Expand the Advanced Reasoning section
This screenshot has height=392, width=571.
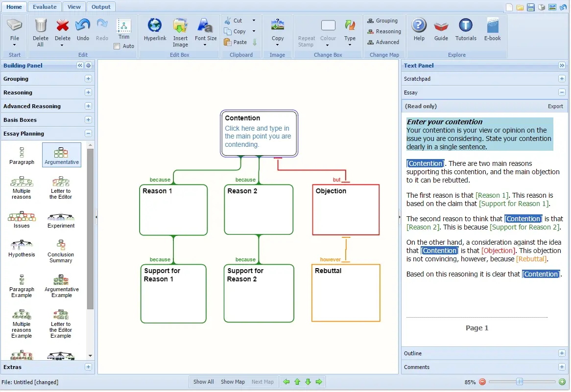88,106
